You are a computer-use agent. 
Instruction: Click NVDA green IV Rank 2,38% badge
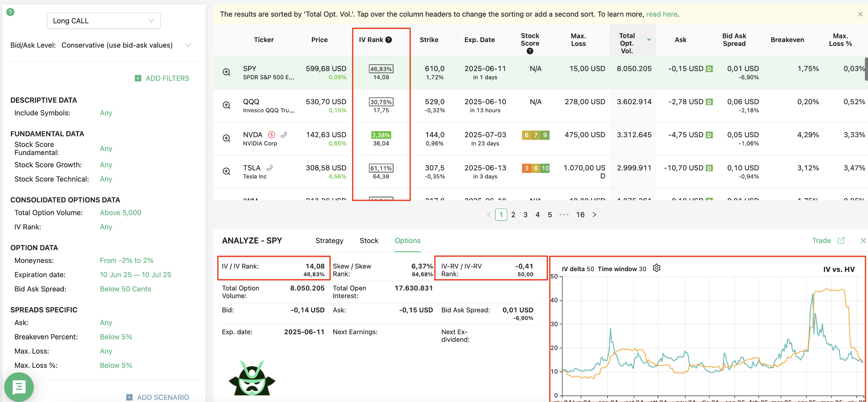click(x=381, y=135)
